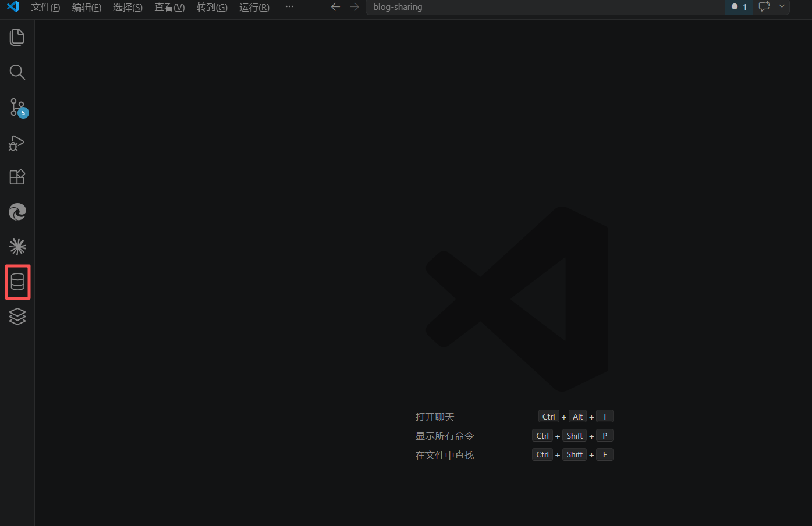The height and width of the screenshot is (526, 812).
Task: Go forward using the right arrow
Action: coord(354,7)
